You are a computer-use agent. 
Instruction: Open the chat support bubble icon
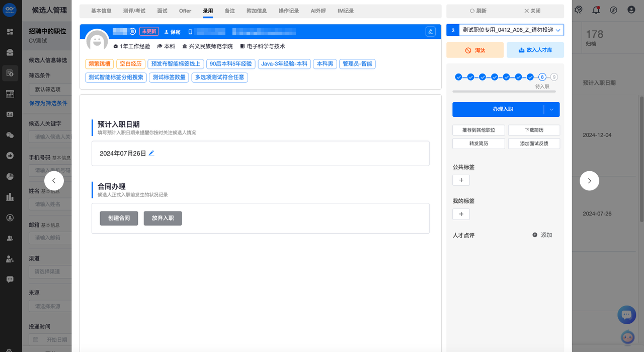click(626, 315)
